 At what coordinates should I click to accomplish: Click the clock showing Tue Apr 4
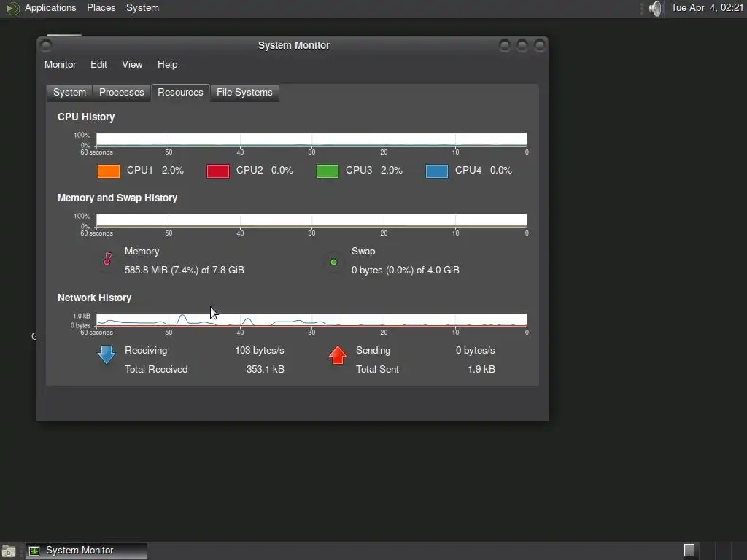(707, 8)
